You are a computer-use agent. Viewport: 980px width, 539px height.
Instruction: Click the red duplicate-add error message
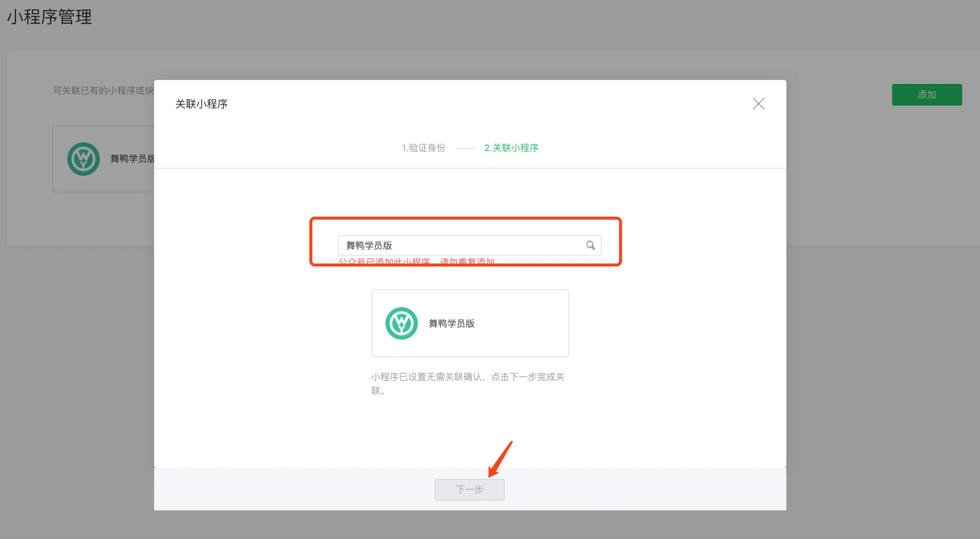[x=416, y=261]
